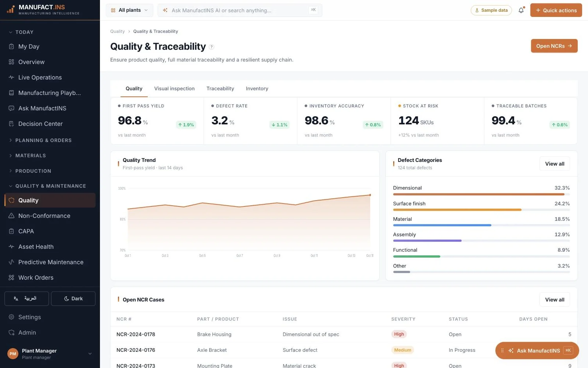Focus the Ask ManufactINS AI search field

click(240, 10)
